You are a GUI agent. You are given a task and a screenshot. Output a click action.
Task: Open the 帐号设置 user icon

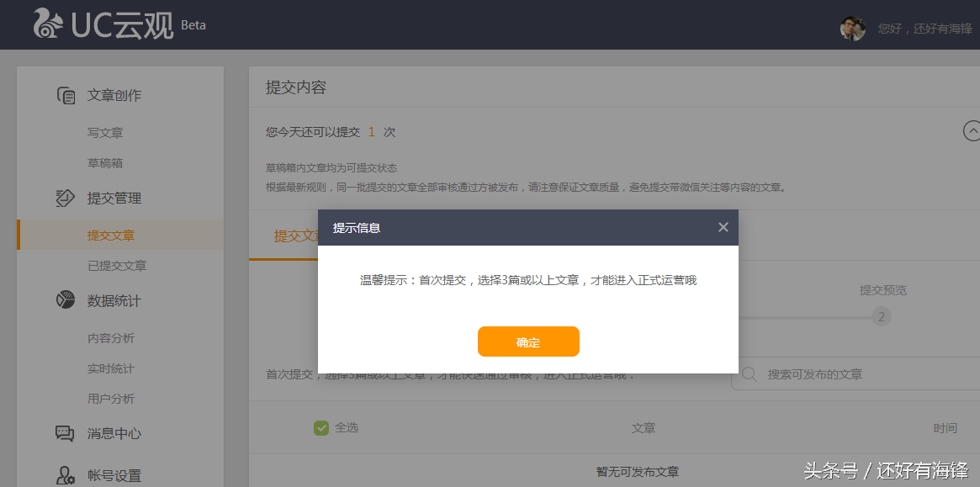tap(66, 474)
